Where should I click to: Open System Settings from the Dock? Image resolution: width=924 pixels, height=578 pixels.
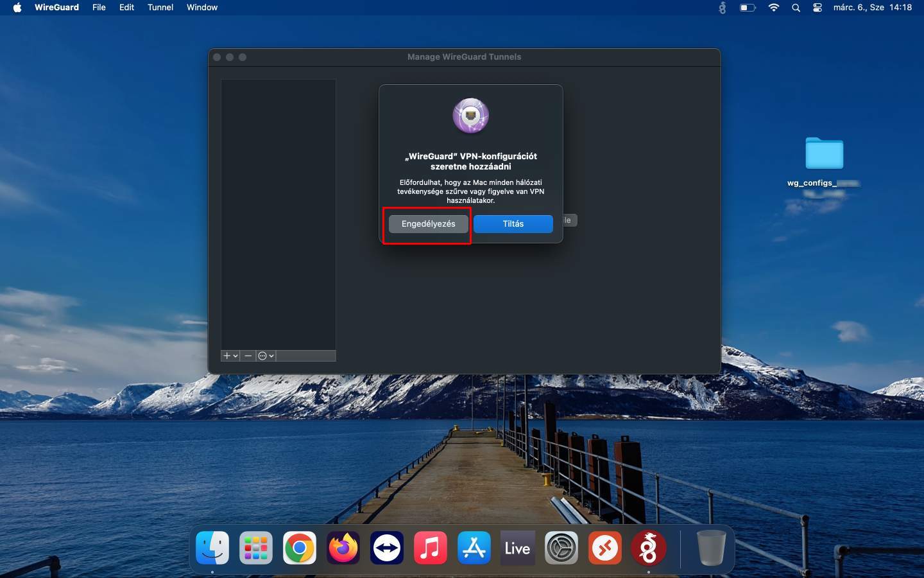coord(561,548)
